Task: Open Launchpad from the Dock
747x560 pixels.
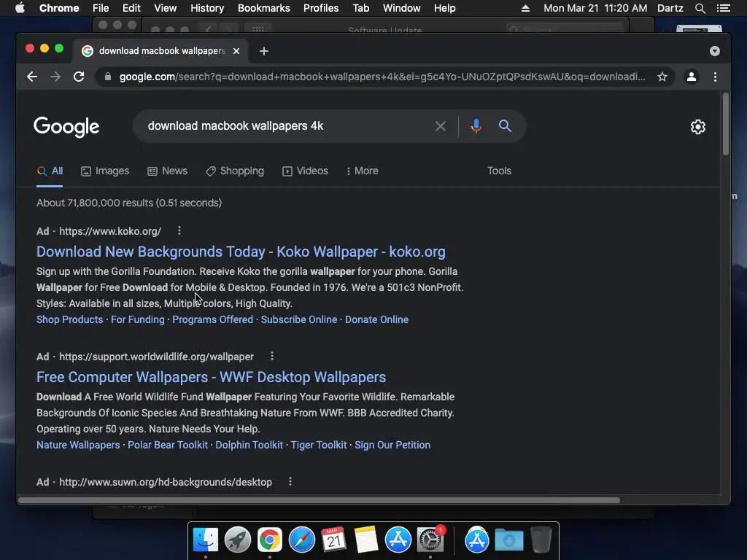Action: tap(238, 540)
